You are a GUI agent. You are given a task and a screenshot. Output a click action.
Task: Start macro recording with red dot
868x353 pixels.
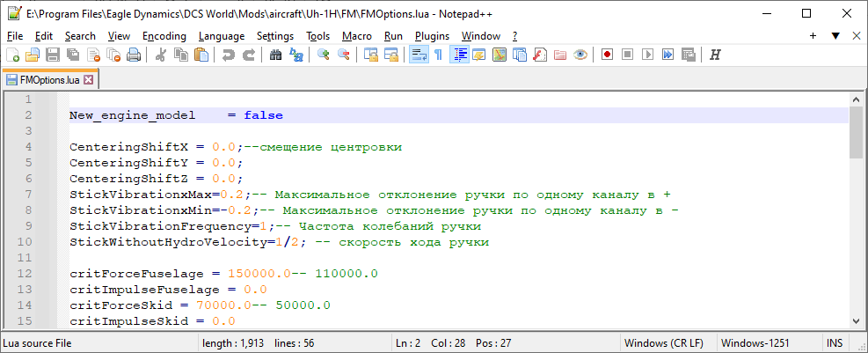[x=608, y=55]
